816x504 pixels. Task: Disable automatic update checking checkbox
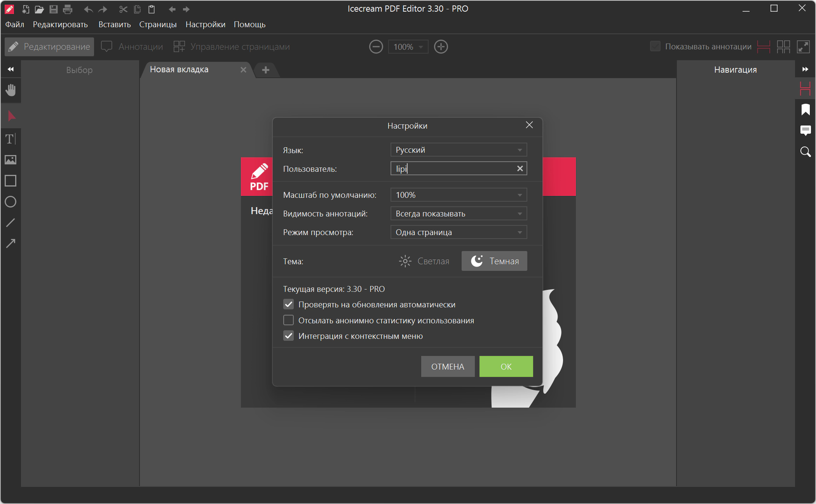[288, 304]
